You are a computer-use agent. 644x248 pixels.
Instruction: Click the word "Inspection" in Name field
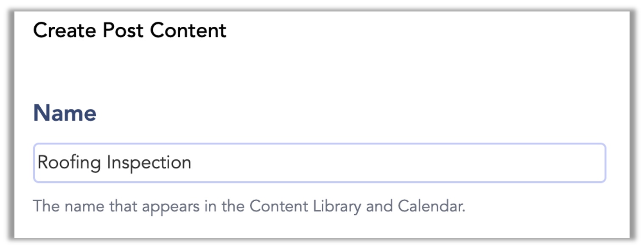[149, 163]
